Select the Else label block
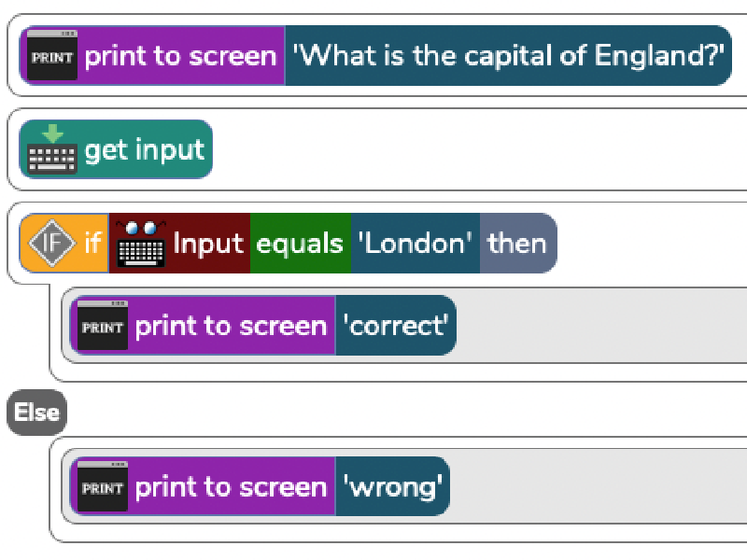Viewport: 747px width, 560px height. (36, 413)
